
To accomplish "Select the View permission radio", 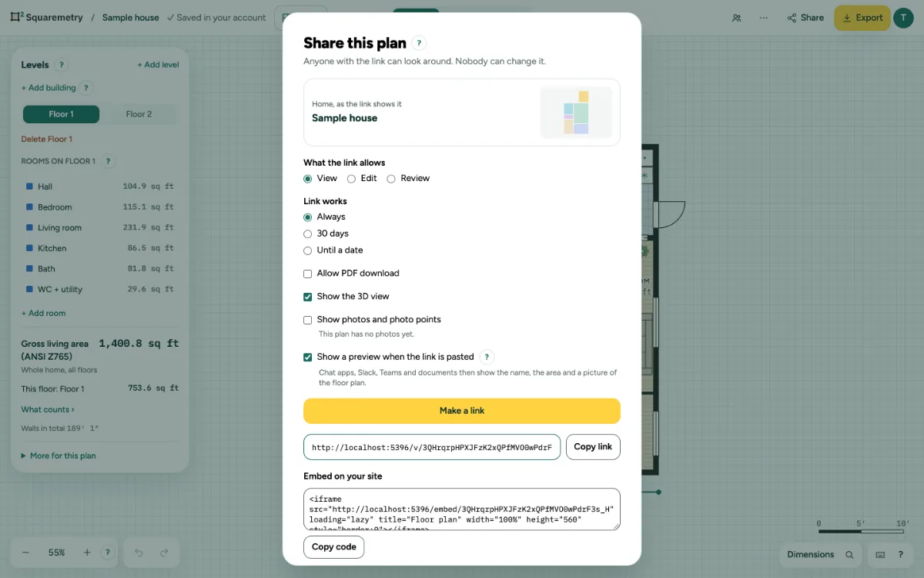I will [308, 179].
